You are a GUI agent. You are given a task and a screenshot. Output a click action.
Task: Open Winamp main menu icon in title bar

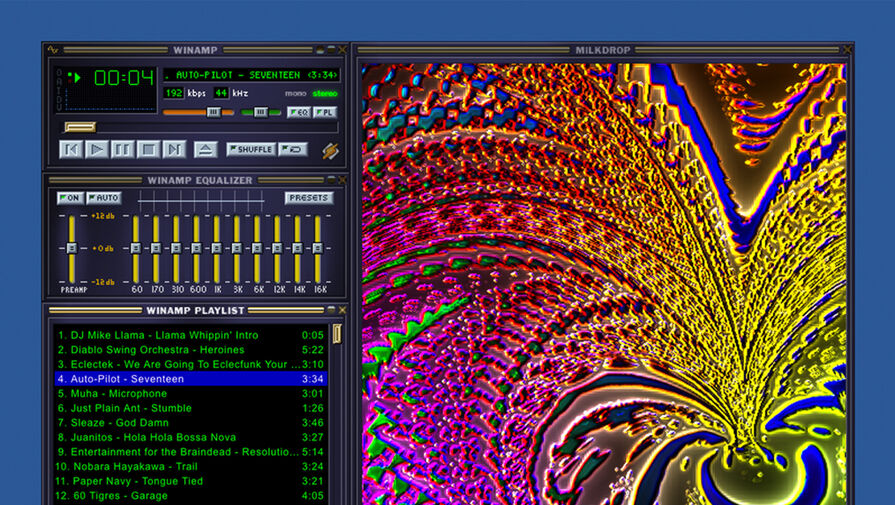53,50
